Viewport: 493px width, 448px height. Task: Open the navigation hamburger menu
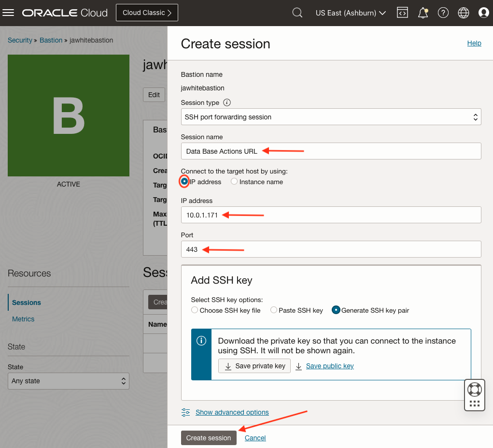pyautogui.click(x=8, y=13)
